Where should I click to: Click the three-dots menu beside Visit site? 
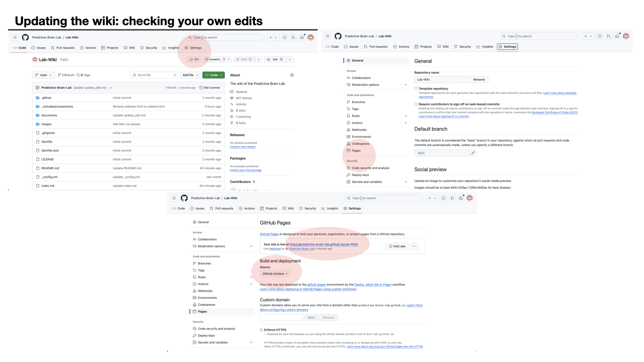pyautogui.click(x=415, y=246)
